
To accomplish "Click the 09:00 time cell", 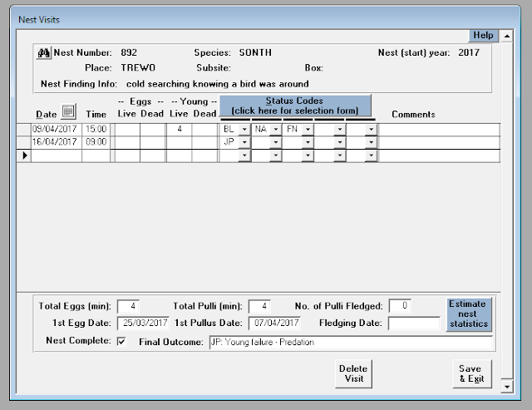I will pyautogui.click(x=96, y=142).
